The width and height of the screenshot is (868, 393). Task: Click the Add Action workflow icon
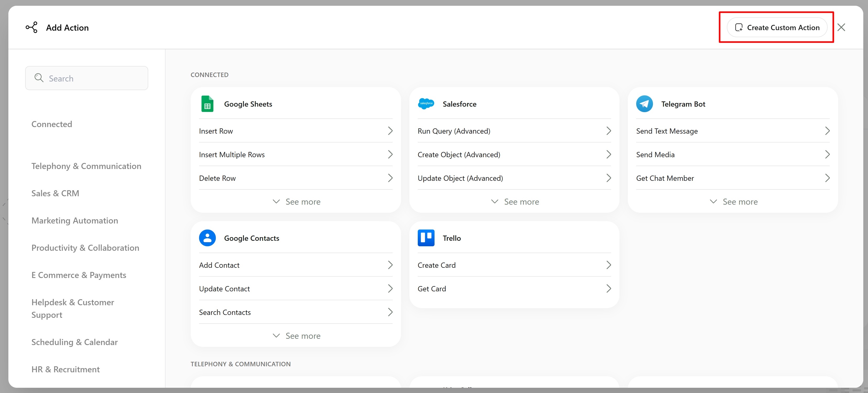point(32,28)
